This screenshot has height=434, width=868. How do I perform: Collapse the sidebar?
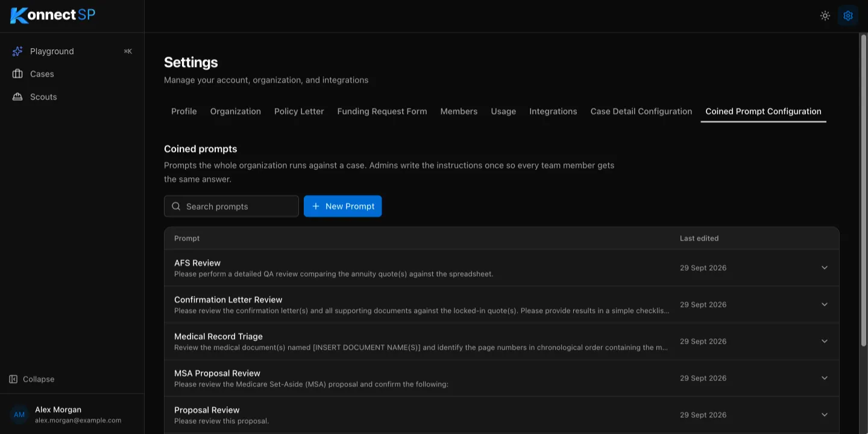click(32, 379)
